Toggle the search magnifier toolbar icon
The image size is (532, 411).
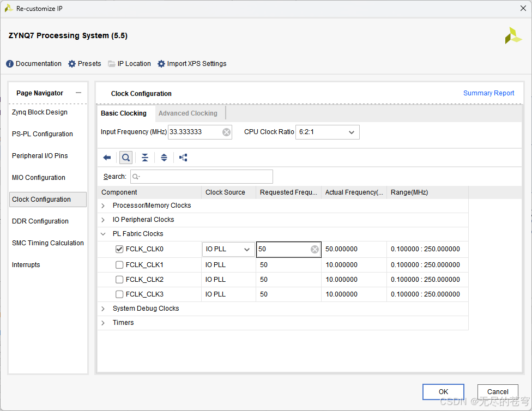[126, 158]
